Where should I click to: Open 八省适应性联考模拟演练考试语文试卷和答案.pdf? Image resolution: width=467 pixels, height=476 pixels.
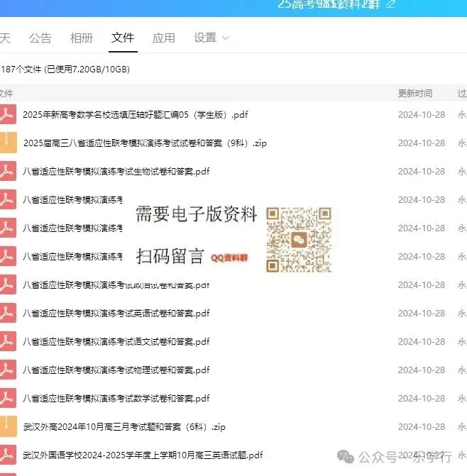point(116,342)
